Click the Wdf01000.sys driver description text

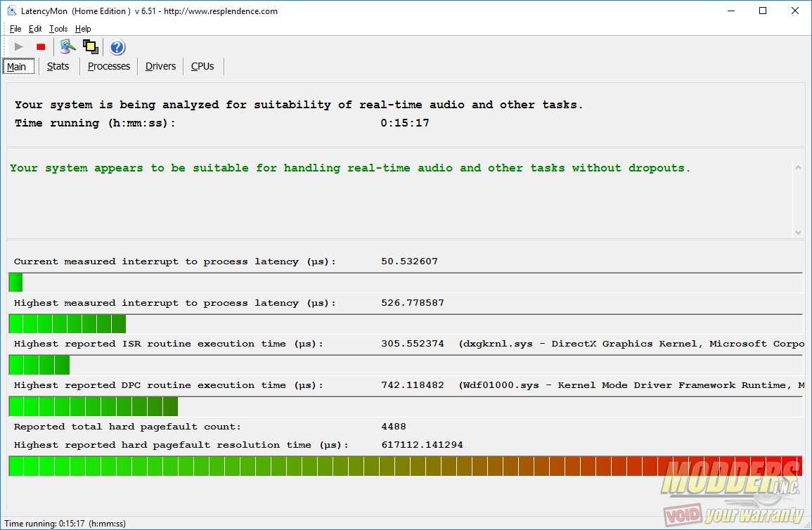[632, 385]
